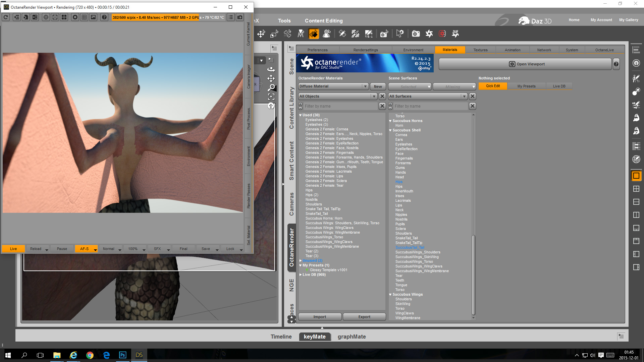Click the restart render icon in Octane viewport
The image size is (644, 362).
6,17
